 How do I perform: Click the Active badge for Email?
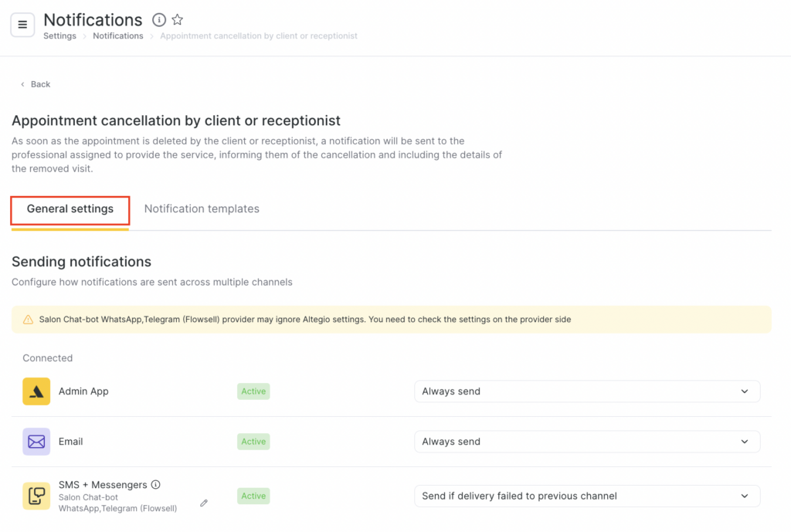pyautogui.click(x=253, y=442)
